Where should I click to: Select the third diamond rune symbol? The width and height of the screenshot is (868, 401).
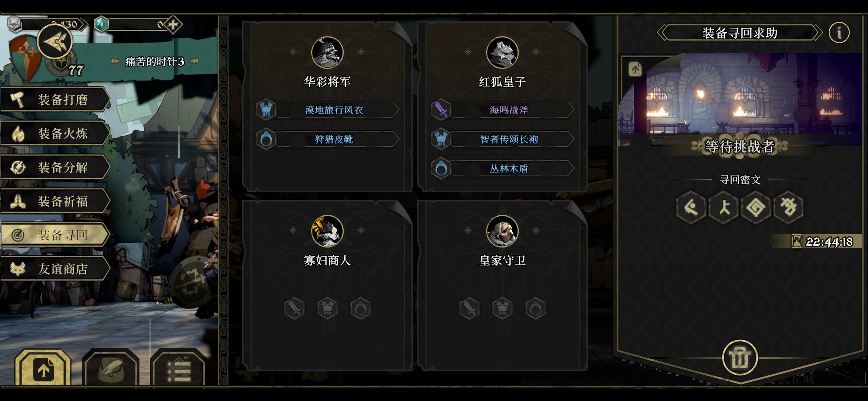[756, 207]
